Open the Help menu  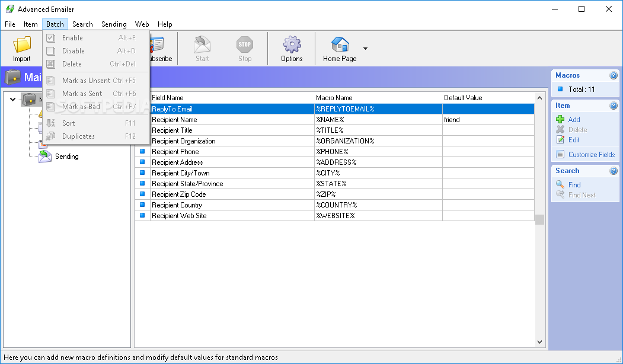pyautogui.click(x=165, y=24)
